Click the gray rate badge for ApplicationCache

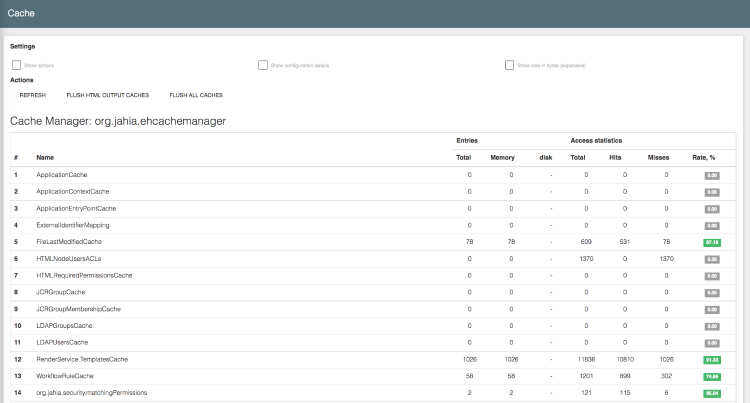pos(712,175)
